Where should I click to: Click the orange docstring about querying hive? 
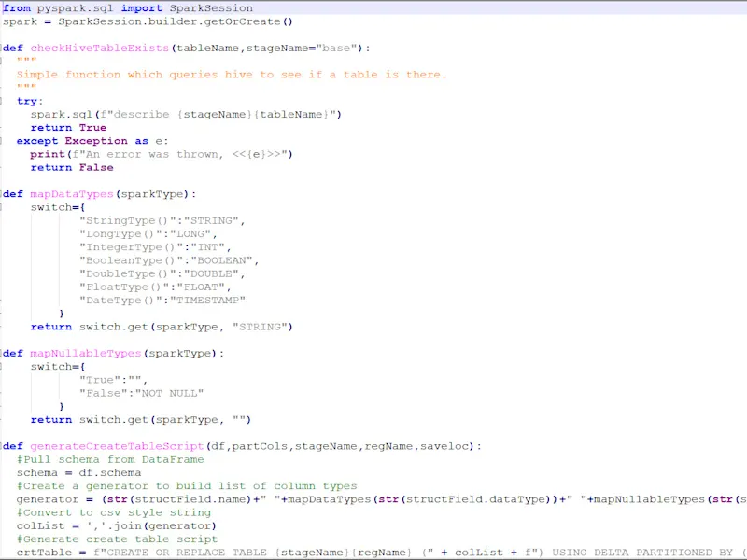tap(232, 75)
